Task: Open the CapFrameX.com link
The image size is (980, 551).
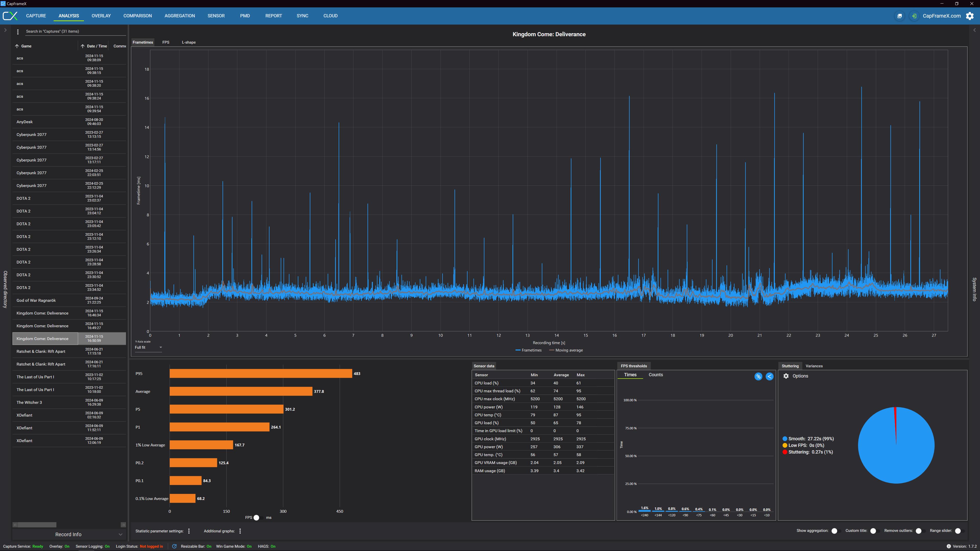Action: pyautogui.click(x=941, y=16)
